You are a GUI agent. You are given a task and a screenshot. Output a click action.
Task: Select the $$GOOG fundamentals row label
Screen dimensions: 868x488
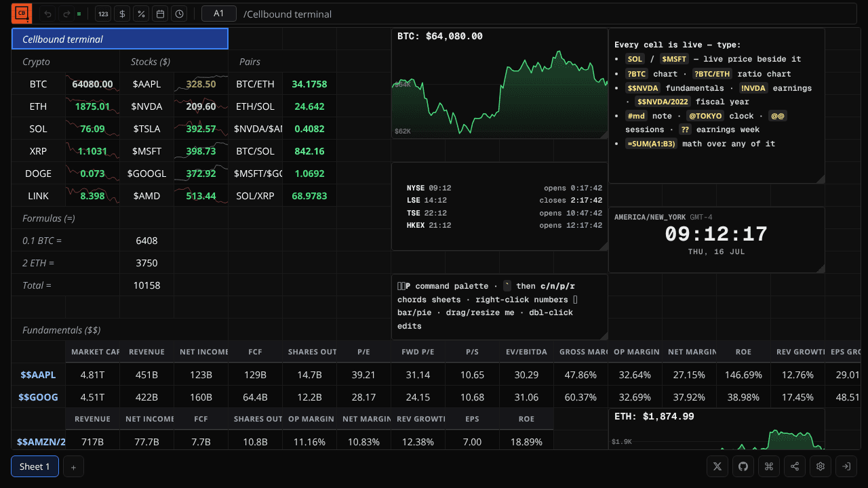39,397
